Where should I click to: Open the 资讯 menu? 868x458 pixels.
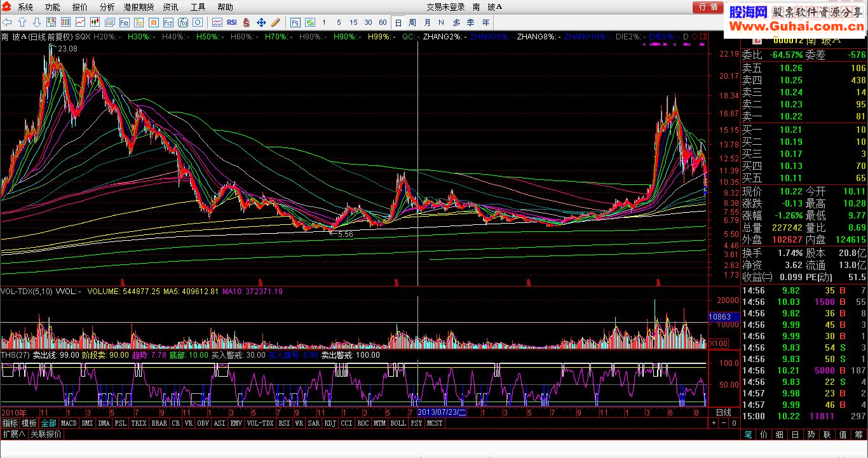tap(170, 7)
